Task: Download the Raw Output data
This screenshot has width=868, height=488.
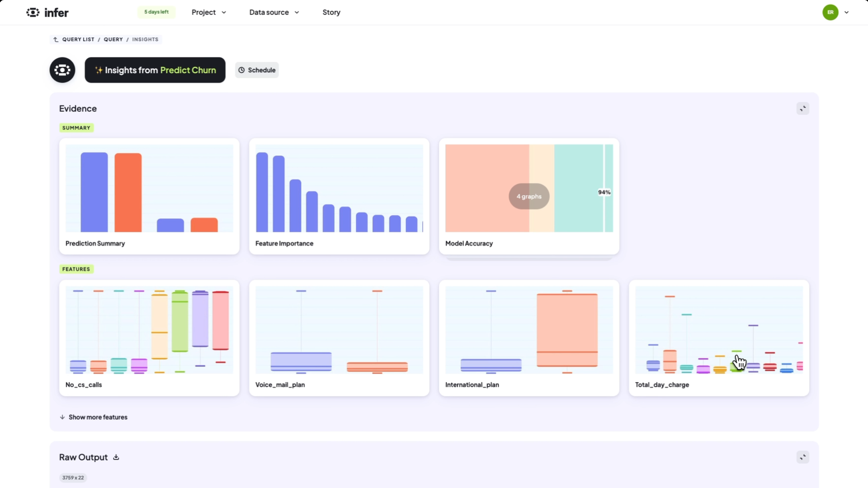Action: (x=116, y=457)
